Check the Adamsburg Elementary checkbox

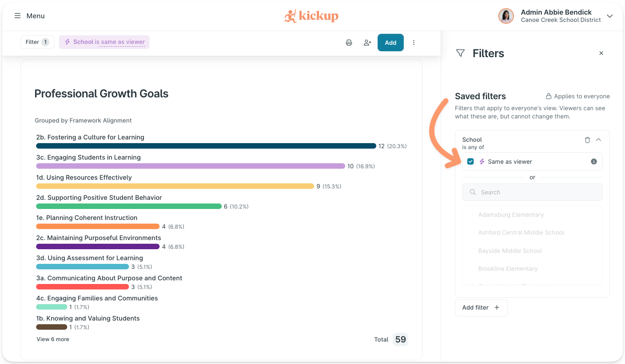(x=470, y=214)
